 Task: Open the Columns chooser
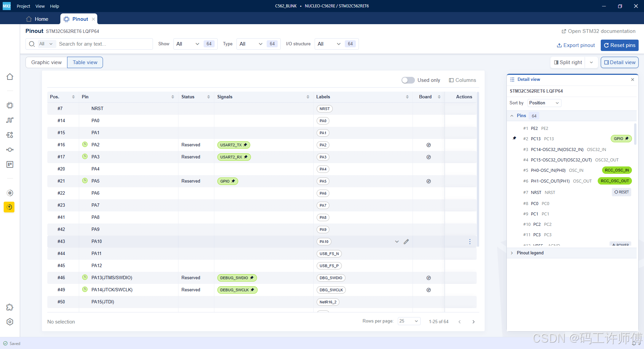(x=462, y=80)
